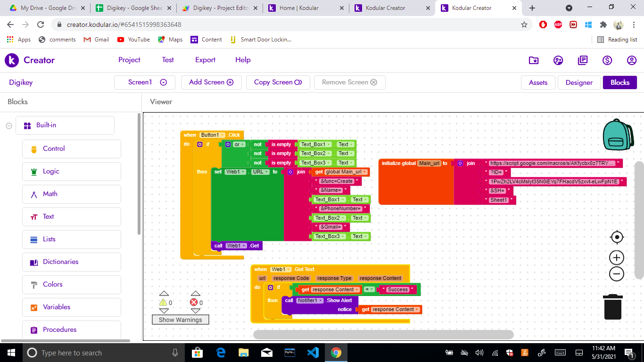Zoom in with the plus icon
This screenshot has width=644, height=362.
(x=617, y=257)
